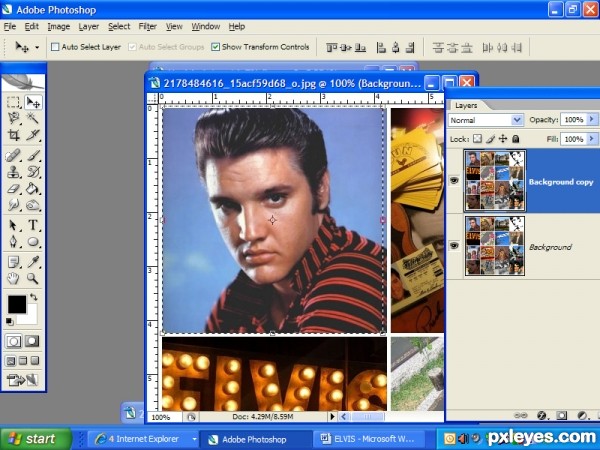Select the Move tool in toolbox
This screenshot has height=450, width=600.
pyautogui.click(x=33, y=102)
